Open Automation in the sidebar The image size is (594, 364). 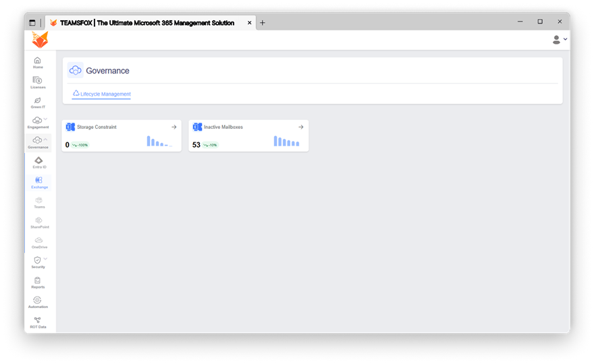[38, 303]
